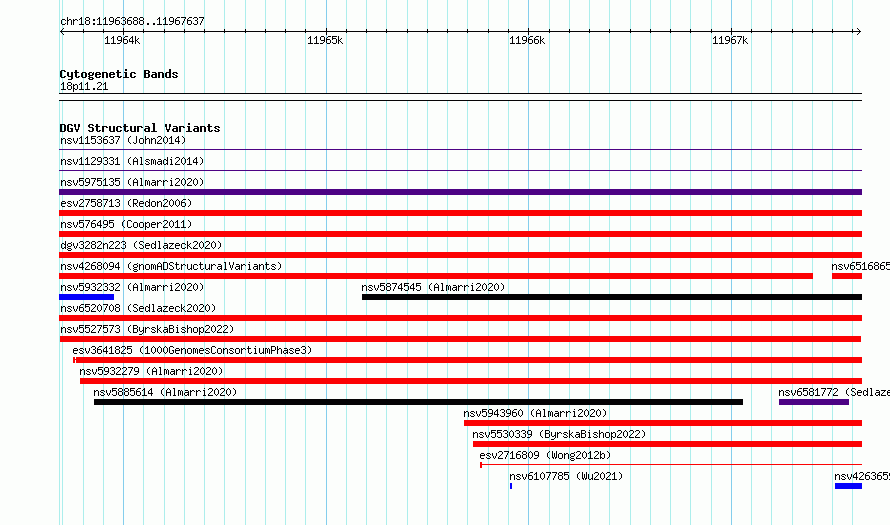
Task: Click the 11967k ruler label
Action: (730, 40)
